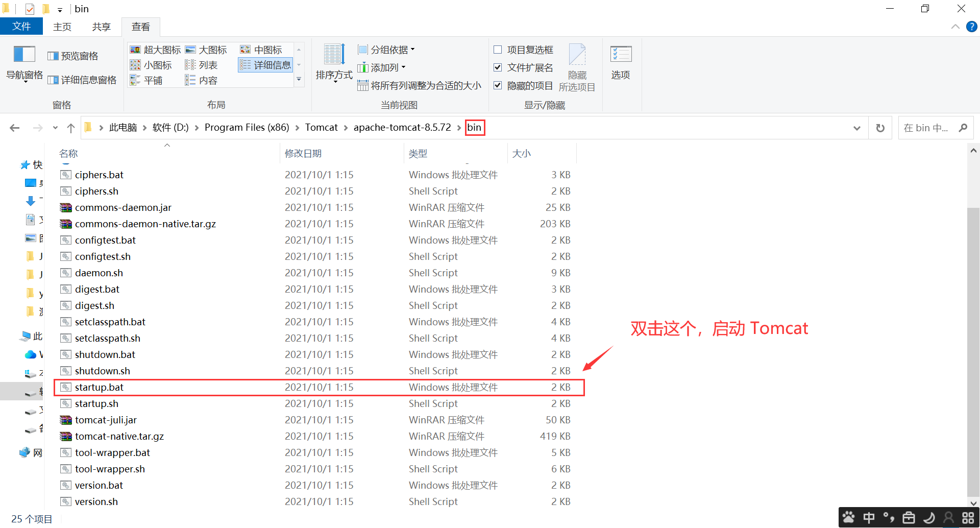Open the 导航窗格 navigation pane button
This screenshot has height=528, width=980.
point(24,64)
